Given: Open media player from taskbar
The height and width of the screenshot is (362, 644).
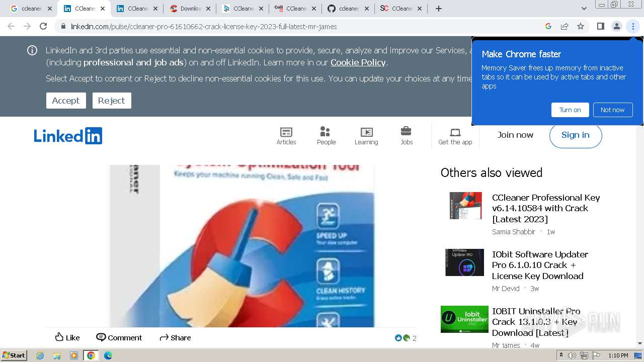Looking at the screenshot, I should pos(74,355).
